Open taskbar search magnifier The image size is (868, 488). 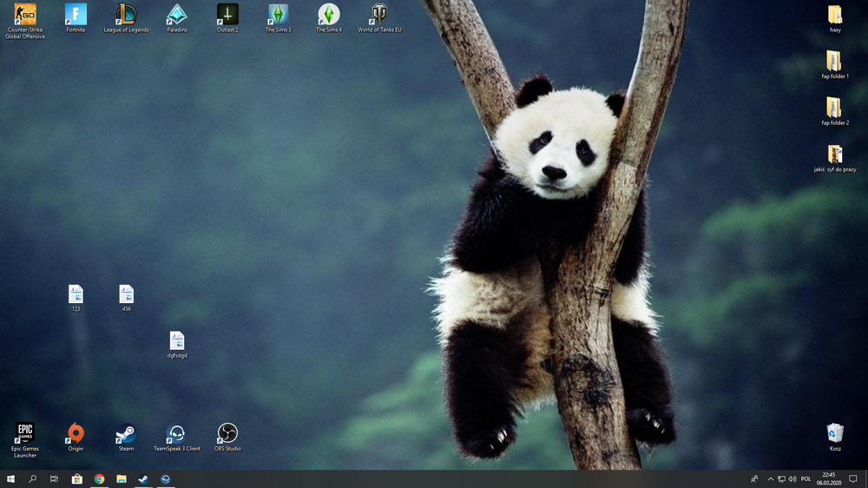click(x=33, y=479)
